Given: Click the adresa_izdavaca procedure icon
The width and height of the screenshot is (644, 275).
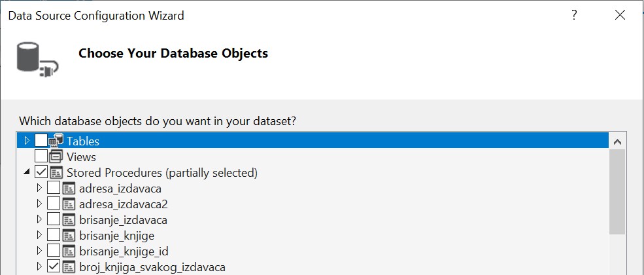Looking at the screenshot, I should point(69,189).
